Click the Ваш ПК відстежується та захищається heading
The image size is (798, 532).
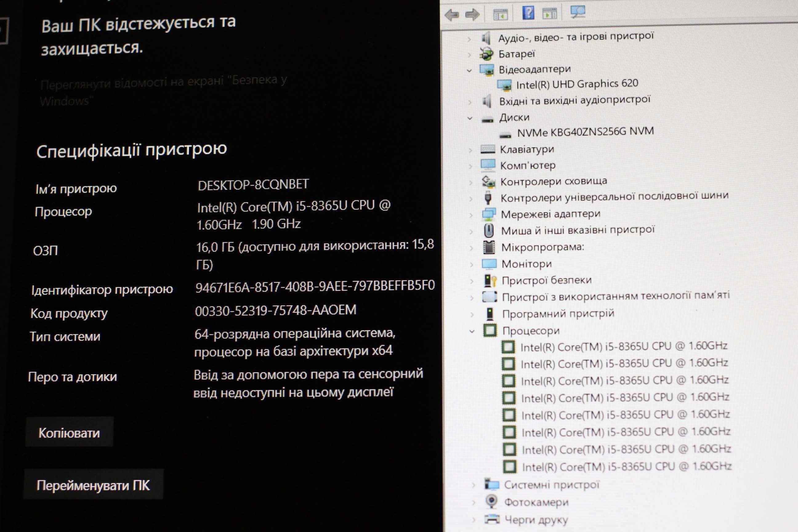[x=139, y=36]
